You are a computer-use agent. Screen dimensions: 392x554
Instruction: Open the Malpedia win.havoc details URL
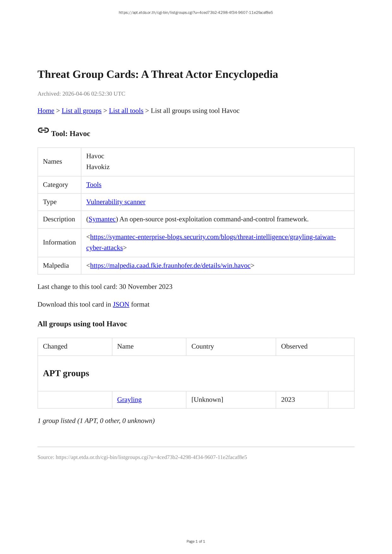point(170,266)
